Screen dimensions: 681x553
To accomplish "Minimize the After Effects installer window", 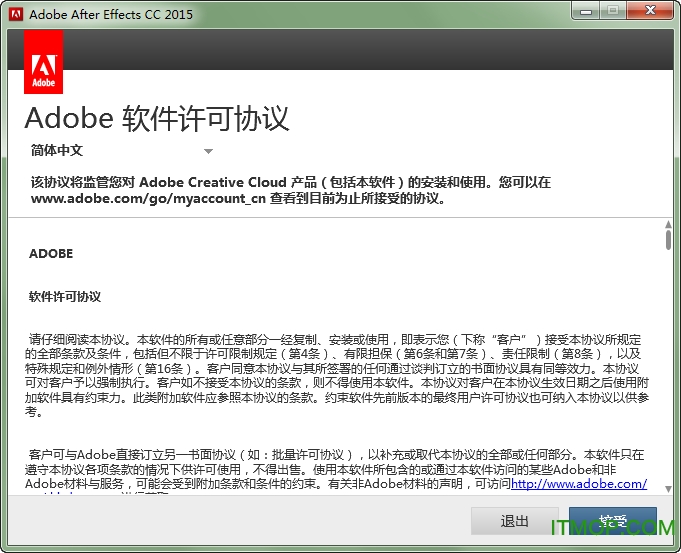I will tap(586, 11).
